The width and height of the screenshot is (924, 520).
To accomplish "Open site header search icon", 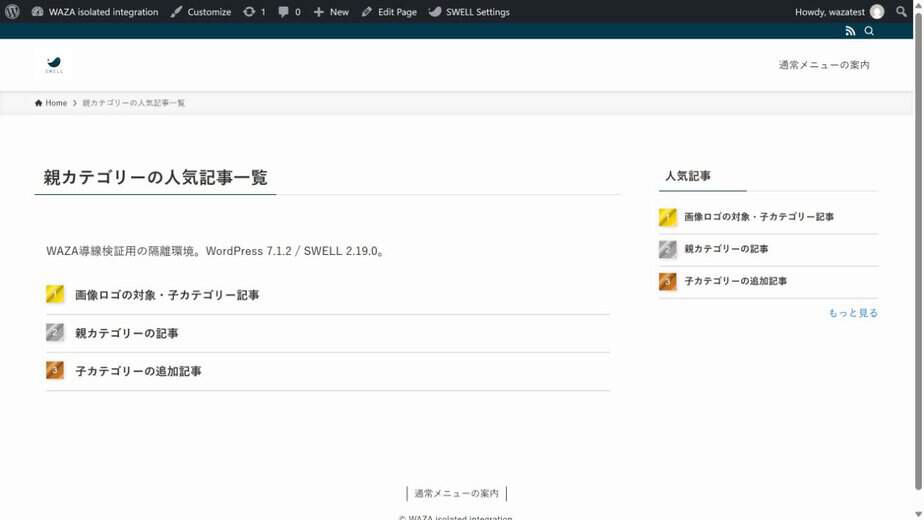I will coord(869,31).
